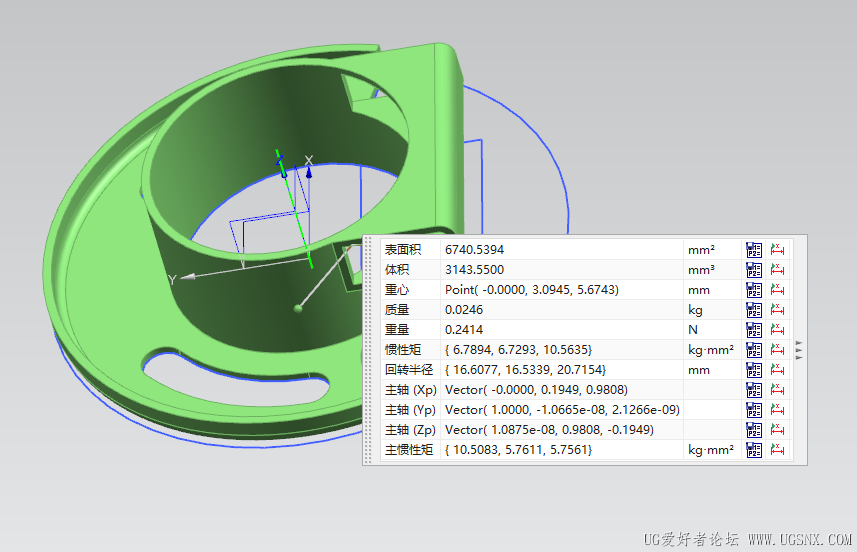Select the 重量 label cell
This screenshot has height=552, width=857.
(x=410, y=330)
